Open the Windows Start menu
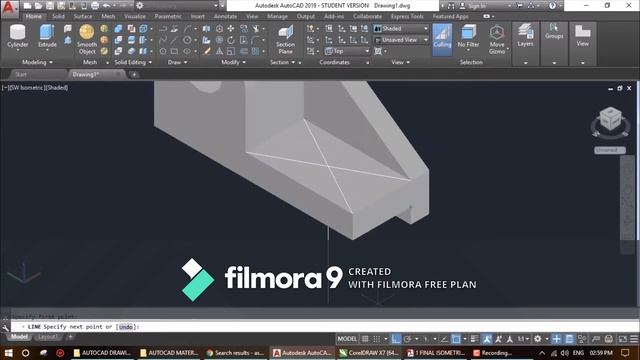The width and height of the screenshot is (640, 360). pos(8,353)
